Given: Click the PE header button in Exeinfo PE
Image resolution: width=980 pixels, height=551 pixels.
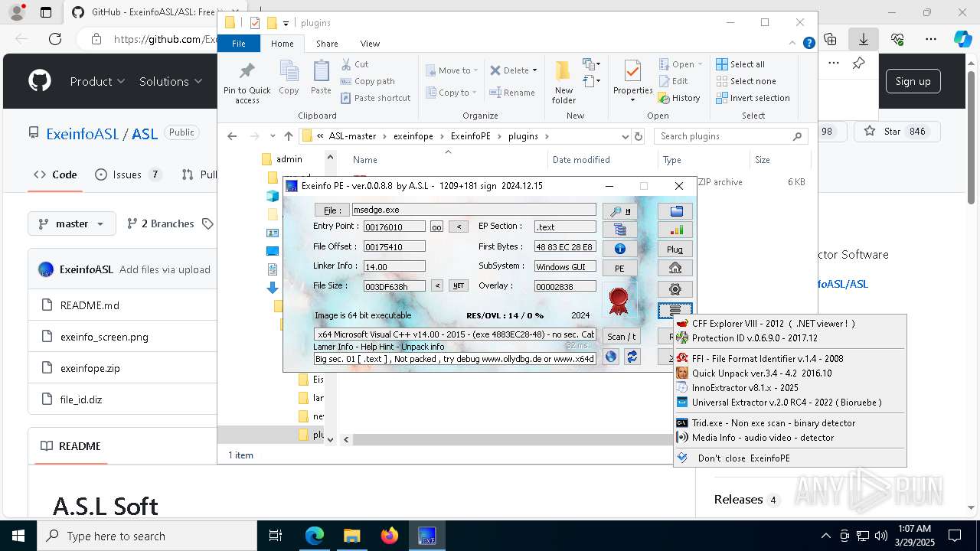Looking at the screenshot, I should click(x=619, y=269).
